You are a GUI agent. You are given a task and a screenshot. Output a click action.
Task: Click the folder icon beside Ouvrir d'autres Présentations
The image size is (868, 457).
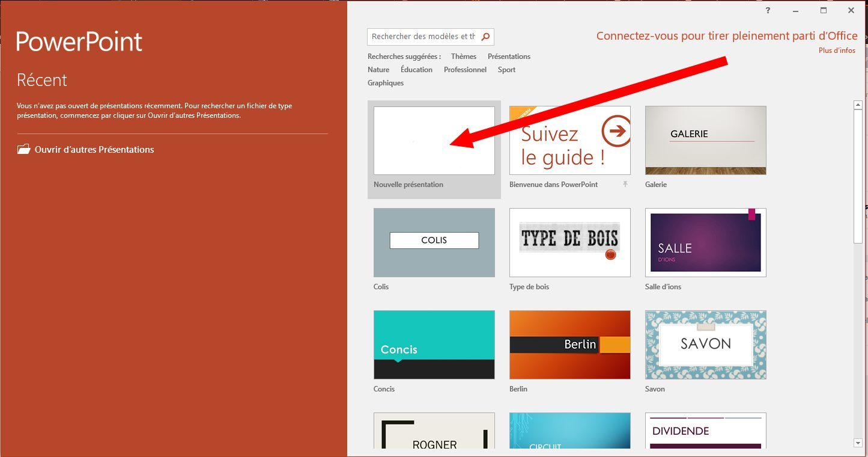coord(23,149)
